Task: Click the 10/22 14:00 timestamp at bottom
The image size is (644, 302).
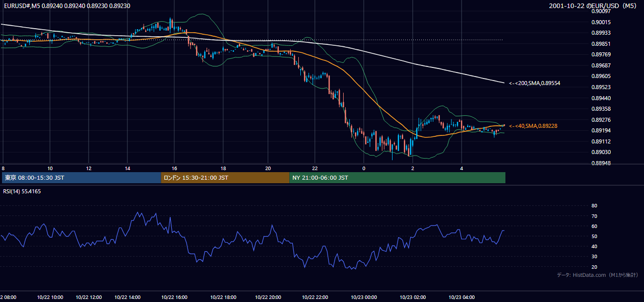Action: click(x=127, y=297)
